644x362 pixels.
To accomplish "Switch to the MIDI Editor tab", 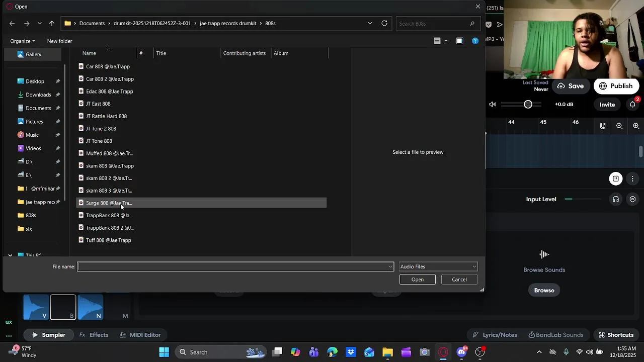I will pyautogui.click(x=140, y=335).
